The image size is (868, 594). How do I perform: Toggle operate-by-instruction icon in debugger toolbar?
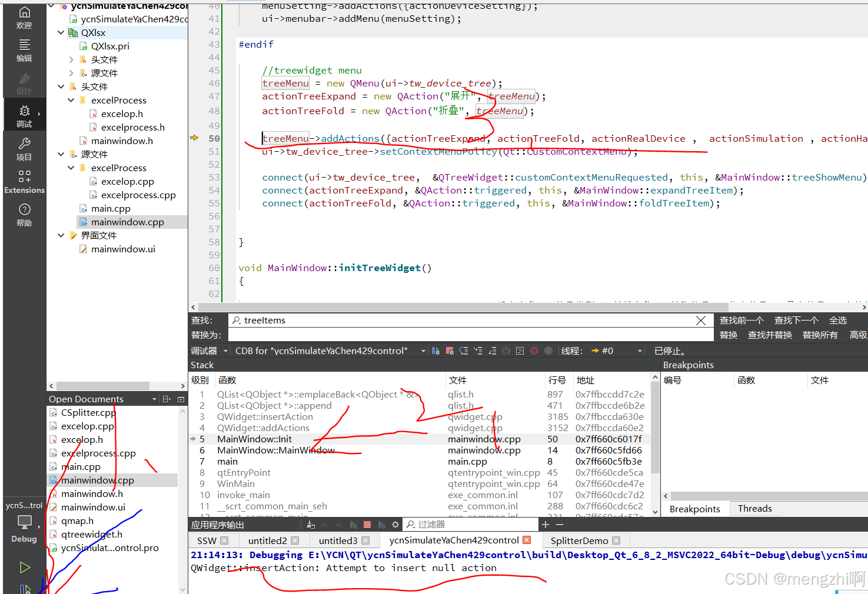[520, 351]
